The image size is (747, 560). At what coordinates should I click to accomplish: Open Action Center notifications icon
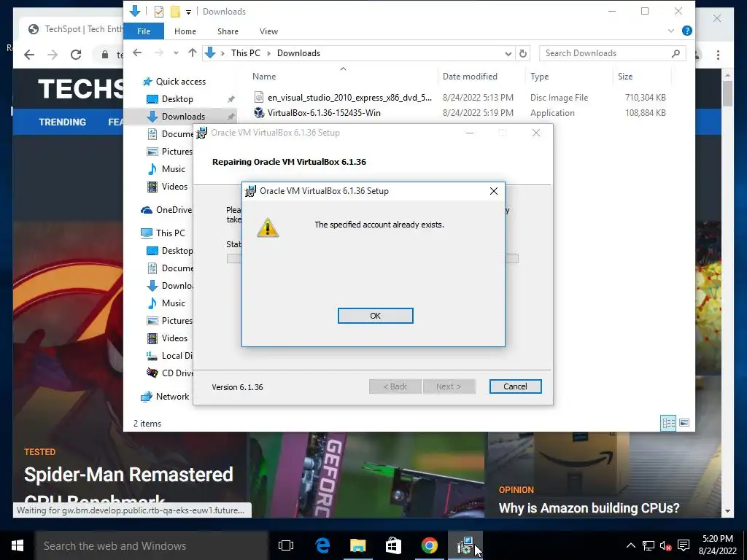coord(684,545)
